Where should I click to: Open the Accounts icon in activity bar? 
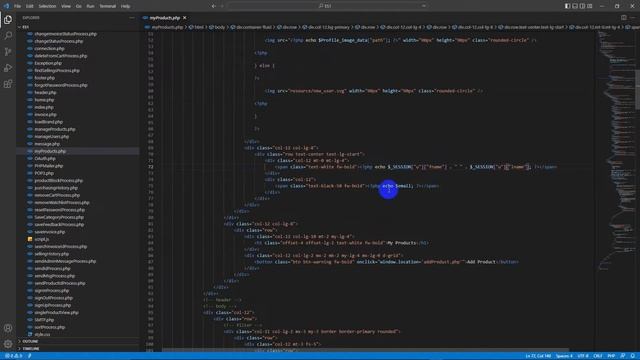click(x=8, y=328)
